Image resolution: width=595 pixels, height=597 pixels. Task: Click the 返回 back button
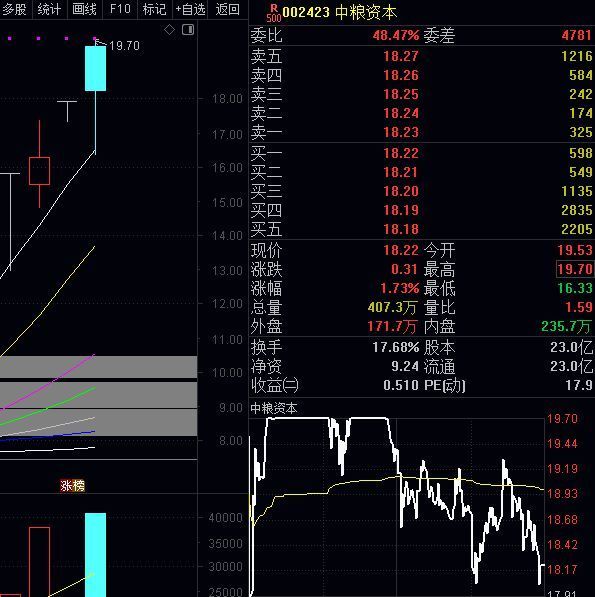pos(227,9)
